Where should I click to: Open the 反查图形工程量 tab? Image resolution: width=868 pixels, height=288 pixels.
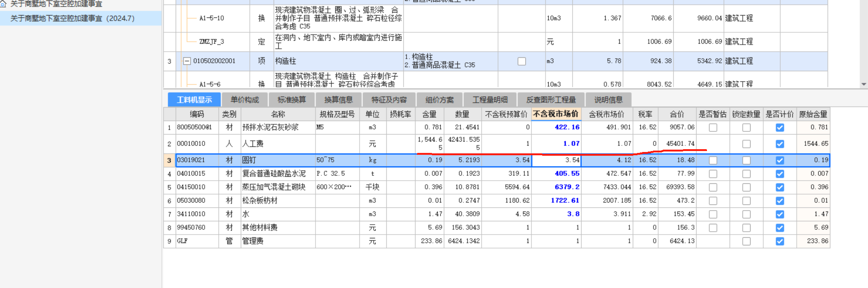click(x=551, y=100)
